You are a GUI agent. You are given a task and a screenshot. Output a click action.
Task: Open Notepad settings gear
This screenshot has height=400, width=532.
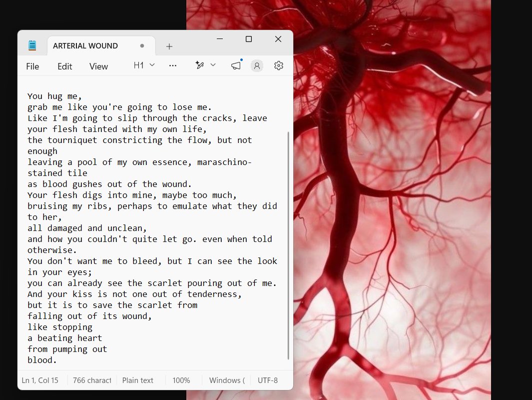pyautogui.click(x=279, y=65)
